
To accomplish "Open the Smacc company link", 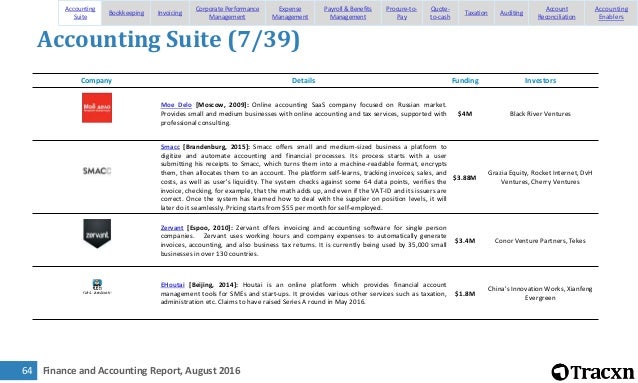I will (170, 147).
